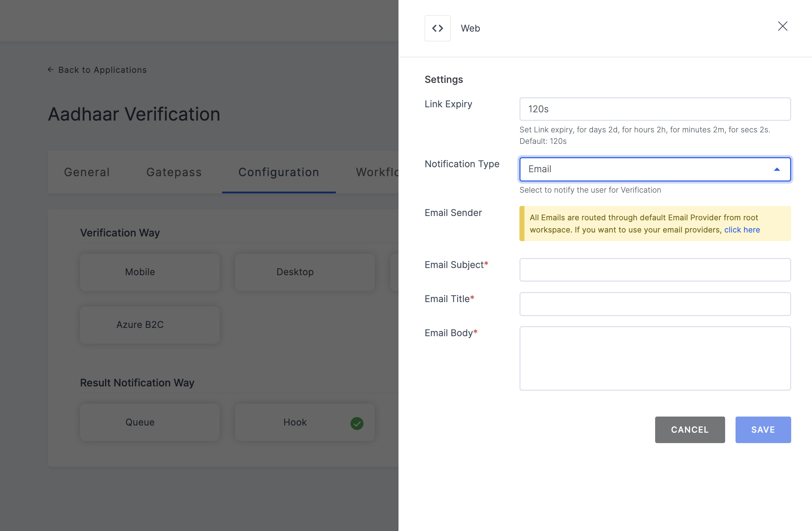Click the click here email provider link
Viewport: 812px width, 531px height.
(743, 230)
